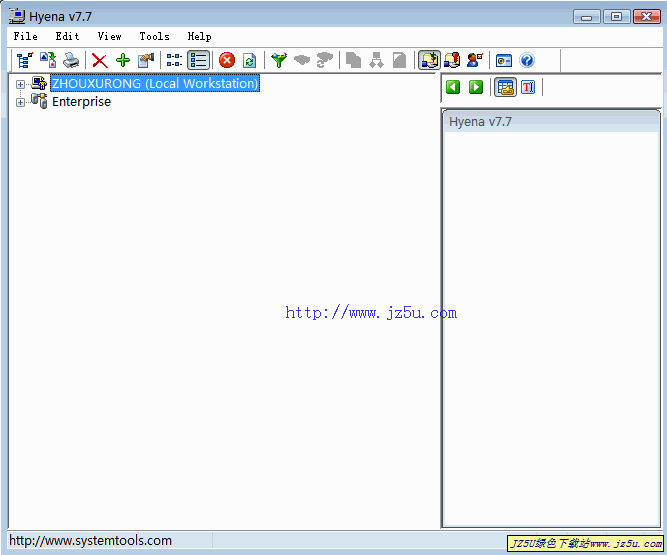Click the object tree icon in toolbar
This screenshot has height=555, width=667.
pos(24,60)
